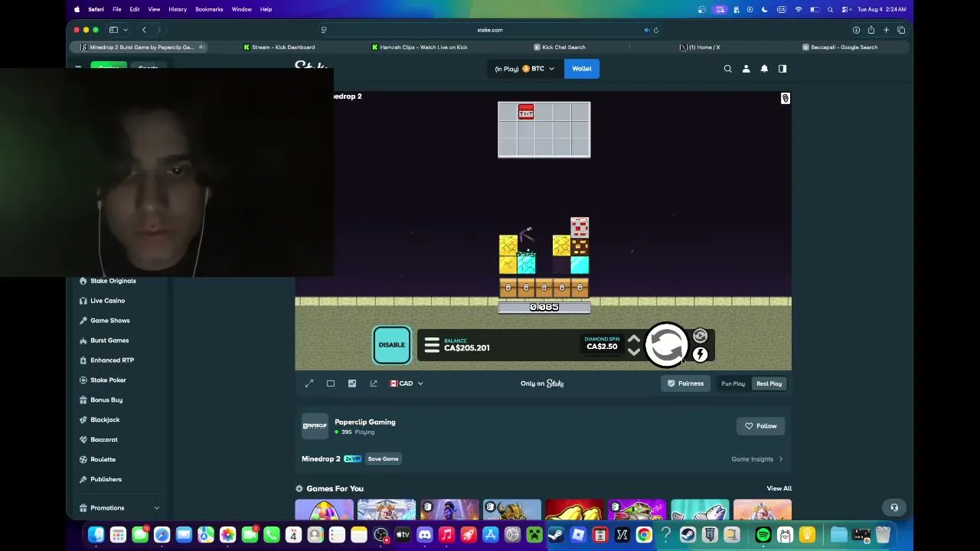980x551 pixels.
Task: Open the autoplay settings icon beside spin
Action: (x=700, y=336)
